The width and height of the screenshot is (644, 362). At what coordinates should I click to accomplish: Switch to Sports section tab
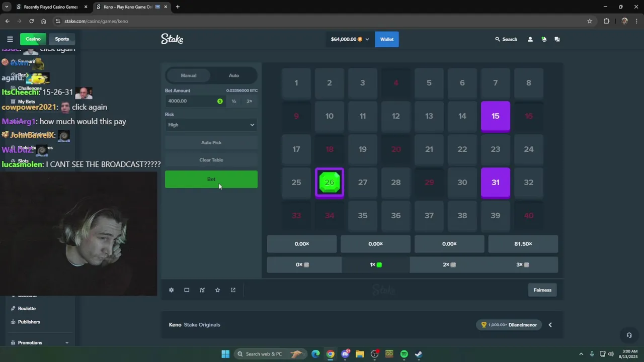62,39
